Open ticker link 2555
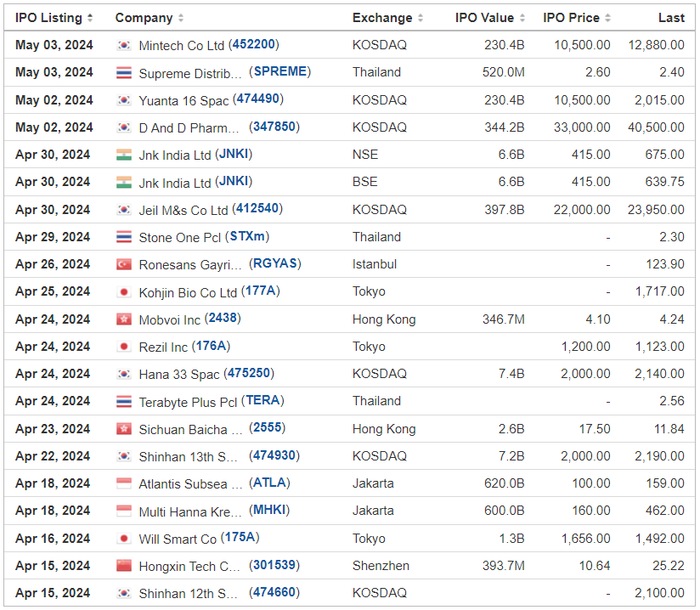 point(267,428)
